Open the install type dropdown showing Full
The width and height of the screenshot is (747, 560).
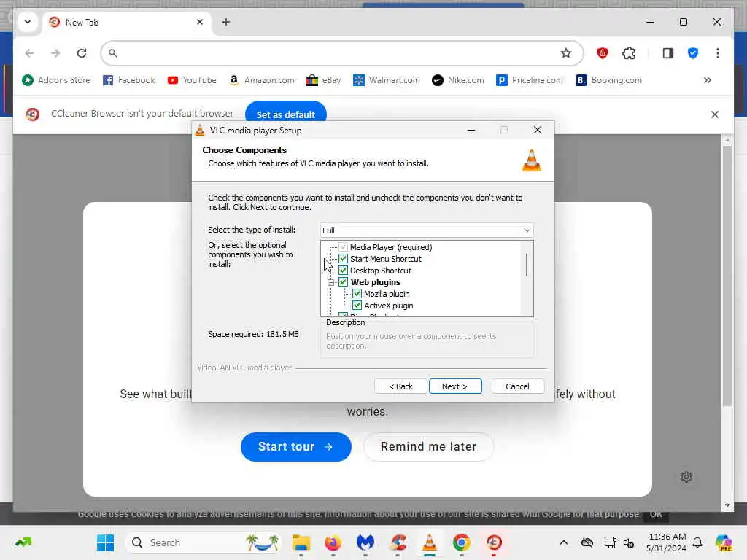point(426,230)
